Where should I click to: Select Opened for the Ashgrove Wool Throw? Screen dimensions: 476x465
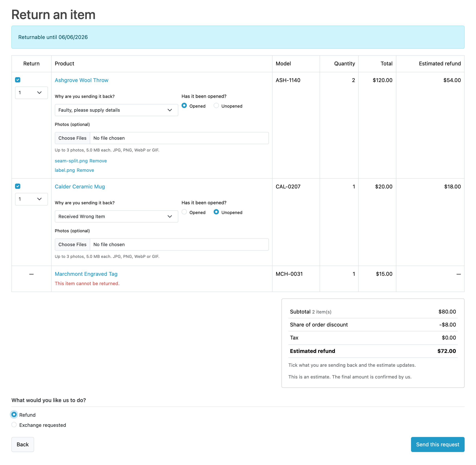184,106
